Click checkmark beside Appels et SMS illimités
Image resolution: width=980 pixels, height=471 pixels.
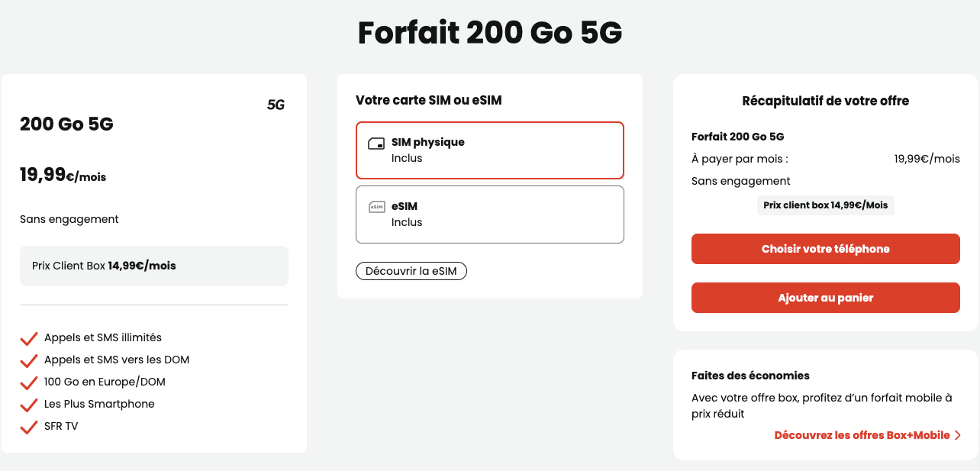[29, 338]
